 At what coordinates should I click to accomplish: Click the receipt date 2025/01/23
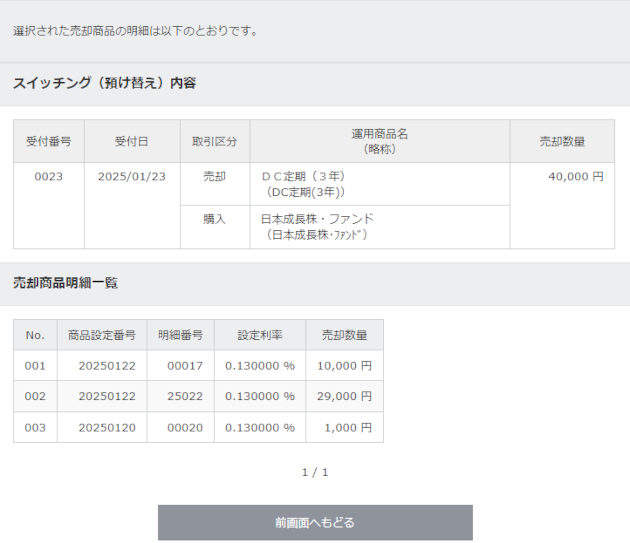click(x=132, y=176)
